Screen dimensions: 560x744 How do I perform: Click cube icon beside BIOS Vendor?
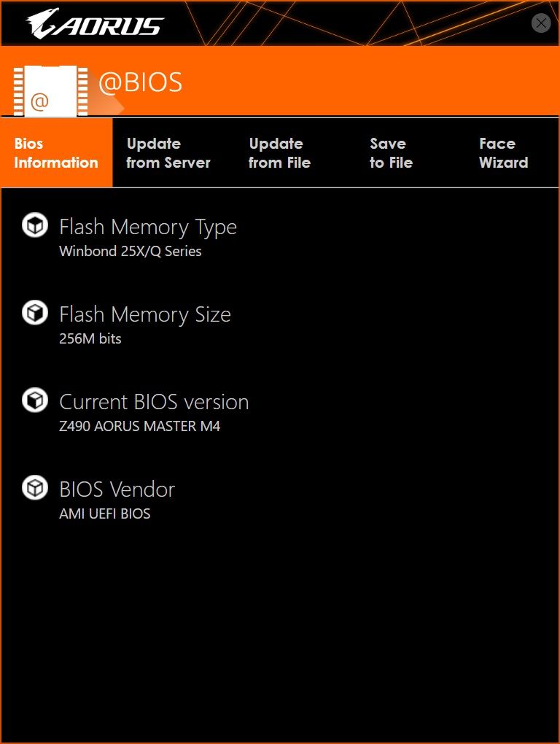tap(34, 488)
